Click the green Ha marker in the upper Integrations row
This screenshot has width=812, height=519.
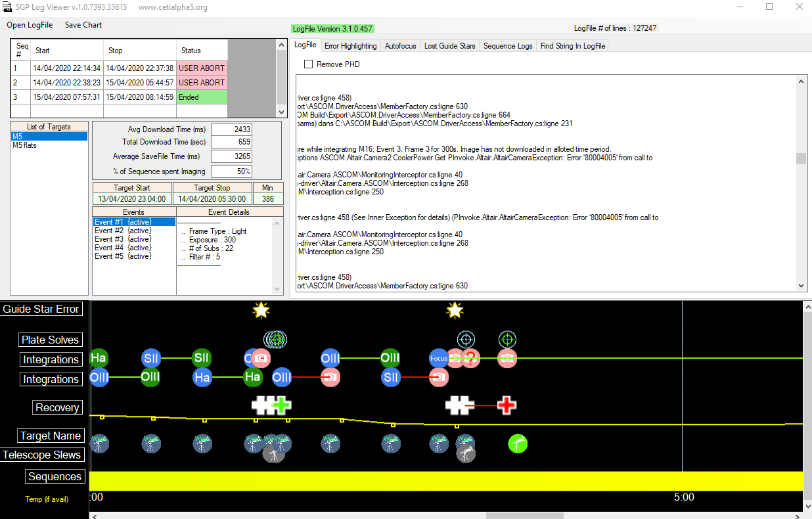click(99, 358)
